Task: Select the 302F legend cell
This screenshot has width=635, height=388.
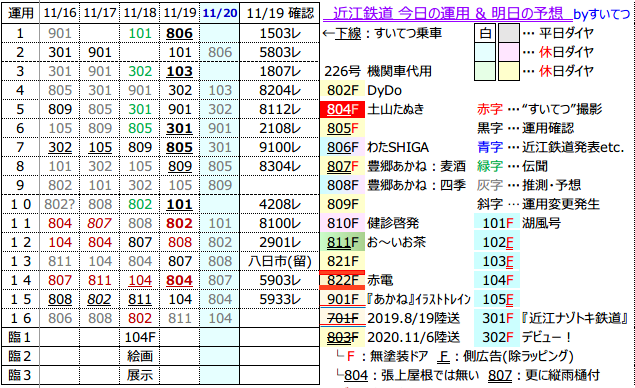Action: point(497,337)
